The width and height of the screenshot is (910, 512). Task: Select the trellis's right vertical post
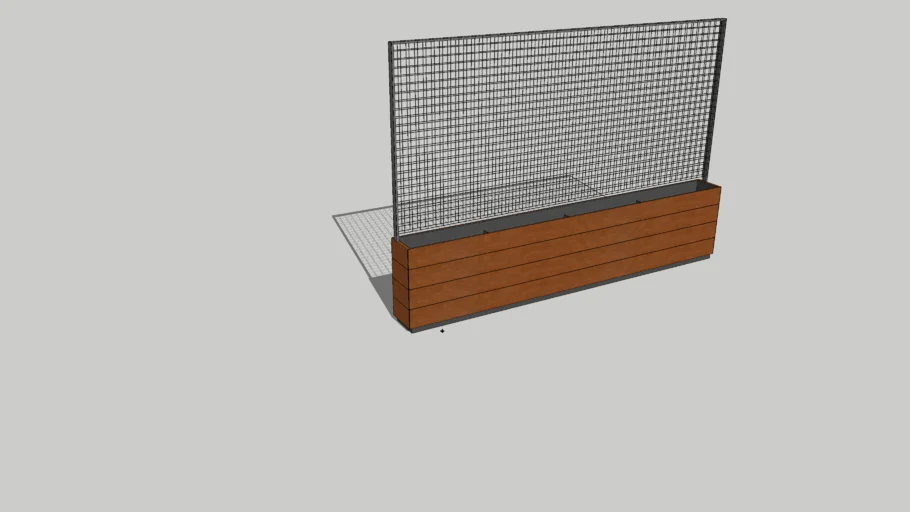click(x=717, y=100)
